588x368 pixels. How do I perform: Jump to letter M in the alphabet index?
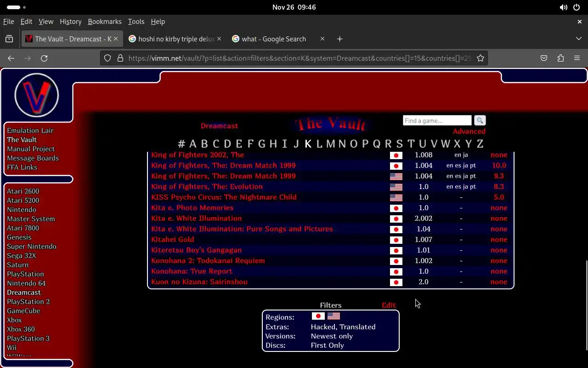click(331, 144)
